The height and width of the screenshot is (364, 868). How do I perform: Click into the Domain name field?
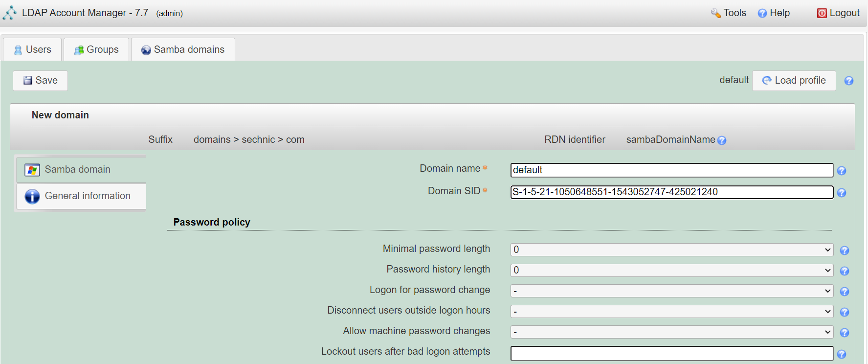click(x=672, y=170)
